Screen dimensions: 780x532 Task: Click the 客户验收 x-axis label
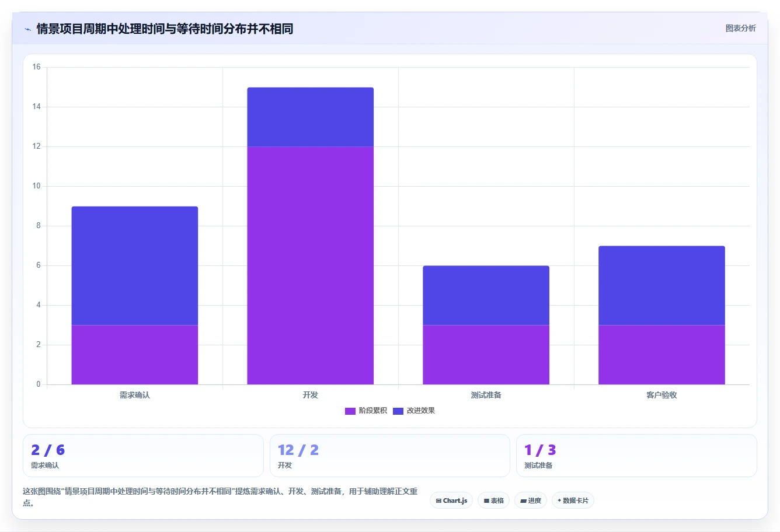click(x=662, y=395)
